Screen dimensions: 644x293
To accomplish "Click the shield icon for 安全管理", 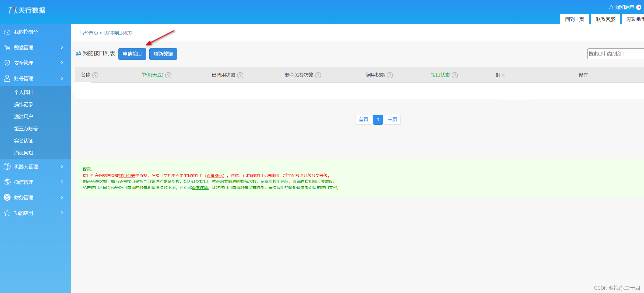I will point(7,63).
